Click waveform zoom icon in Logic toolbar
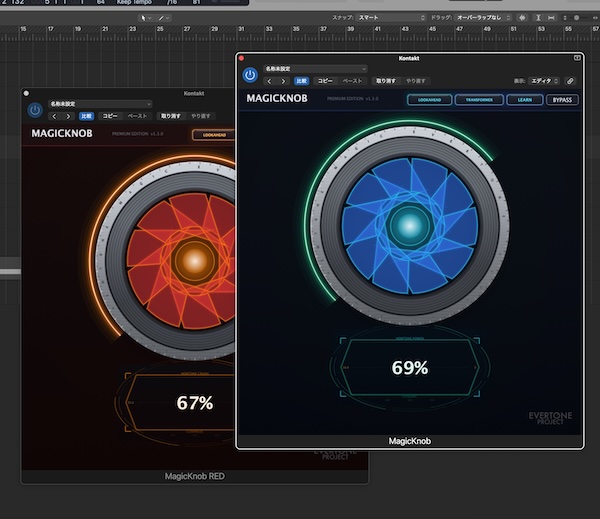 point(522,18)
